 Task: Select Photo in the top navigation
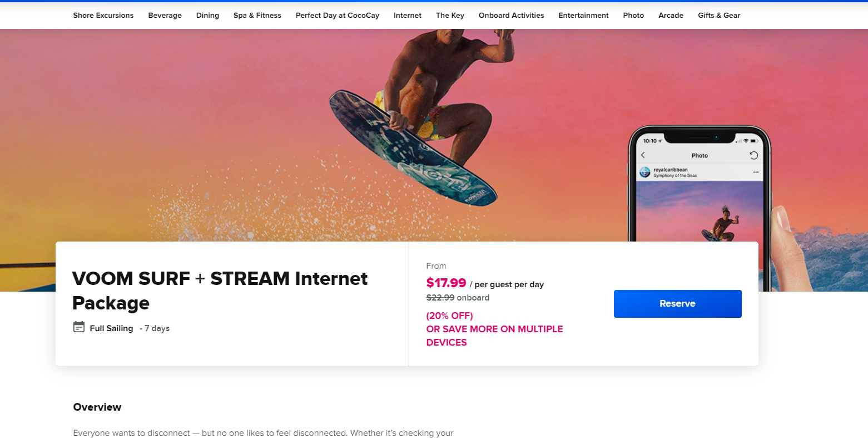coord(633,16)
